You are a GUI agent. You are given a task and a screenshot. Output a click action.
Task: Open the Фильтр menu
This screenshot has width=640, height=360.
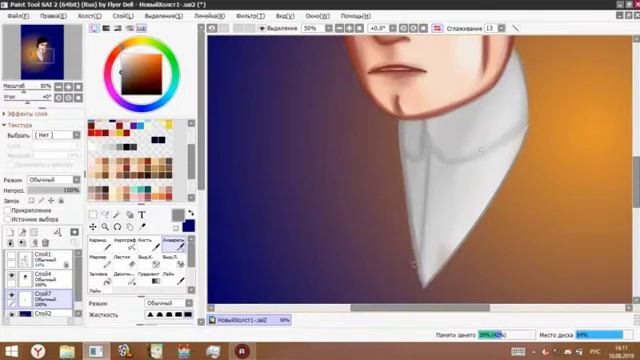coord(250,16)
